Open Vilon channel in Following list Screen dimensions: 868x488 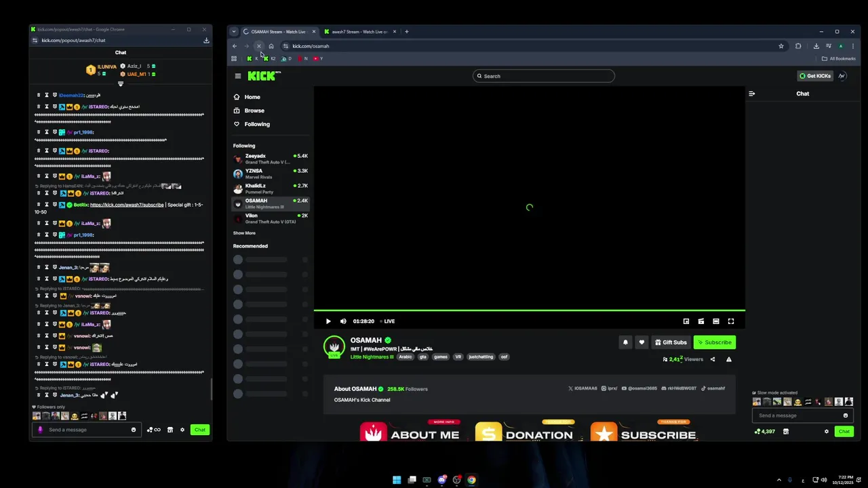pyautogui.click(x=271, y=218)
